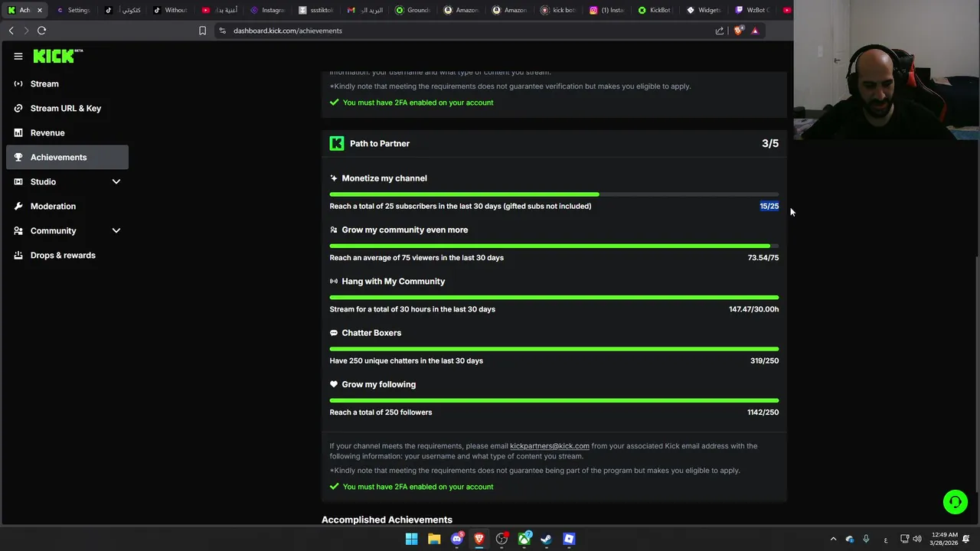This screenshot has width=980, height=551.
Task: Click the Accomplished Achievements heading
Action: (387, 520)
